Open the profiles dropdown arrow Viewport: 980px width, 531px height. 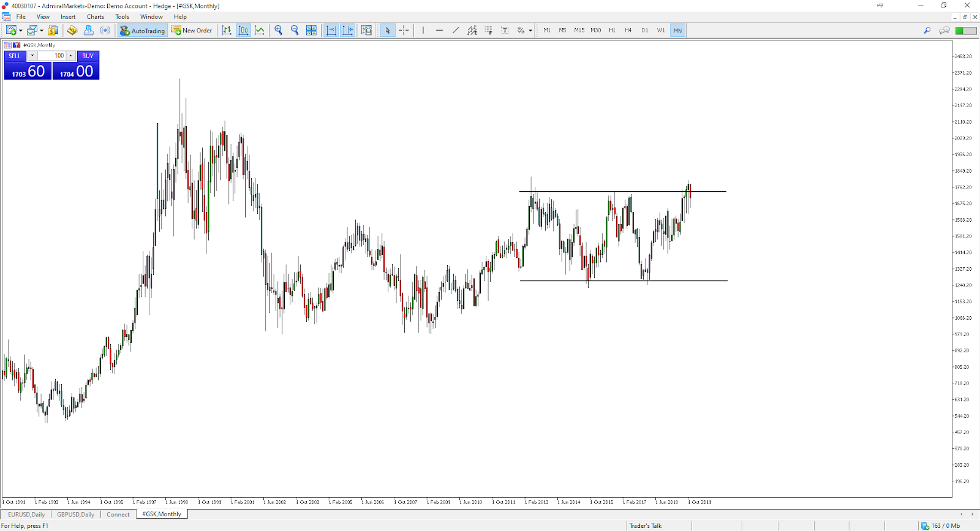pos(42,31)
